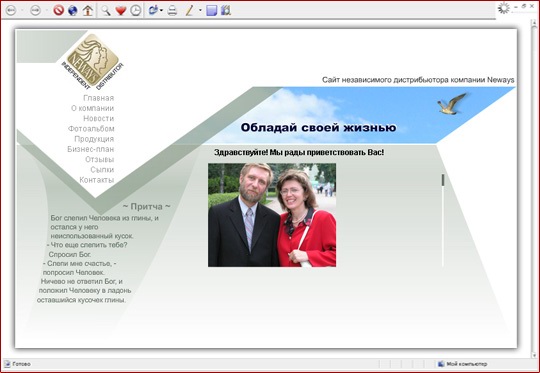Refresh page using the globe icon

(73, 10)
